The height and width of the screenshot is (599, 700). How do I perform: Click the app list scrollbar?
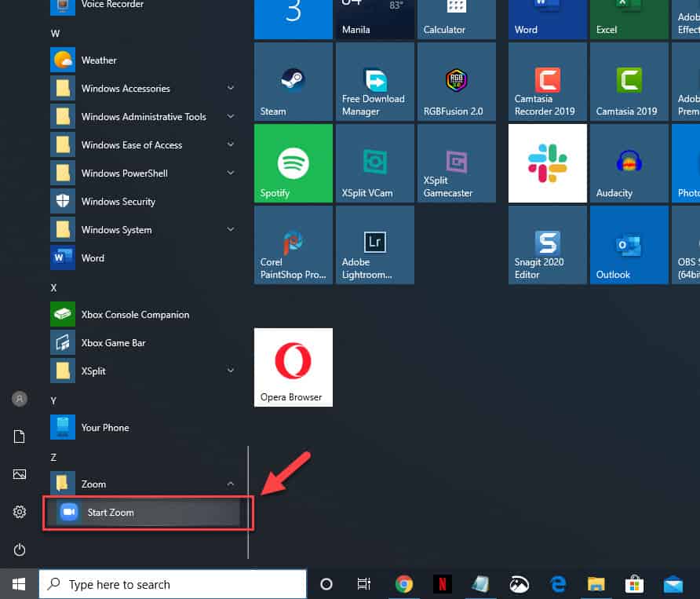click(248, 502)
